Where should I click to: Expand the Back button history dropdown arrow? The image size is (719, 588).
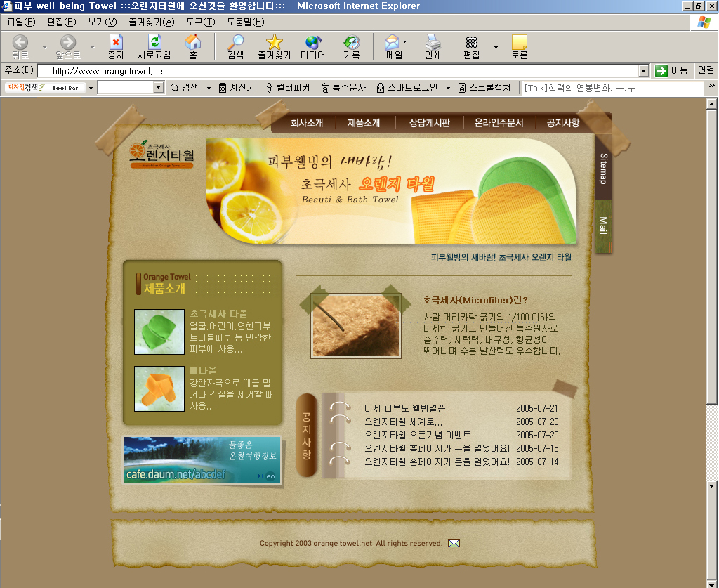pos(44,48)
